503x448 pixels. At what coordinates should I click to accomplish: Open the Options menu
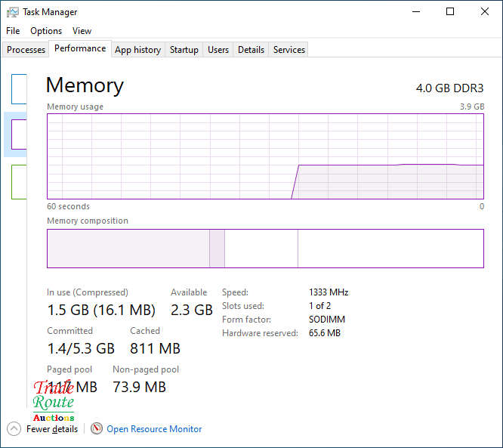(46, 31)
